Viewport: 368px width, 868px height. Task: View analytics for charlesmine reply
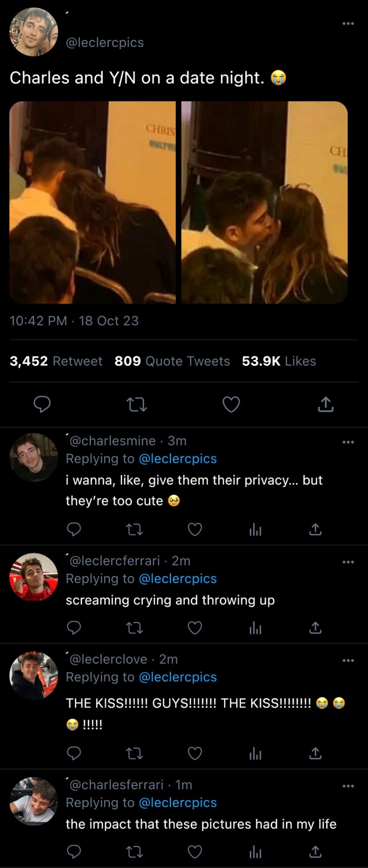click(x=255, y=529)
